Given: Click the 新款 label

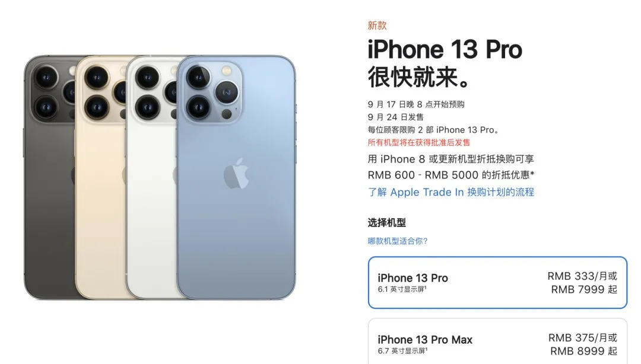Looking at the screenshot, I should (x=377, y=25).
